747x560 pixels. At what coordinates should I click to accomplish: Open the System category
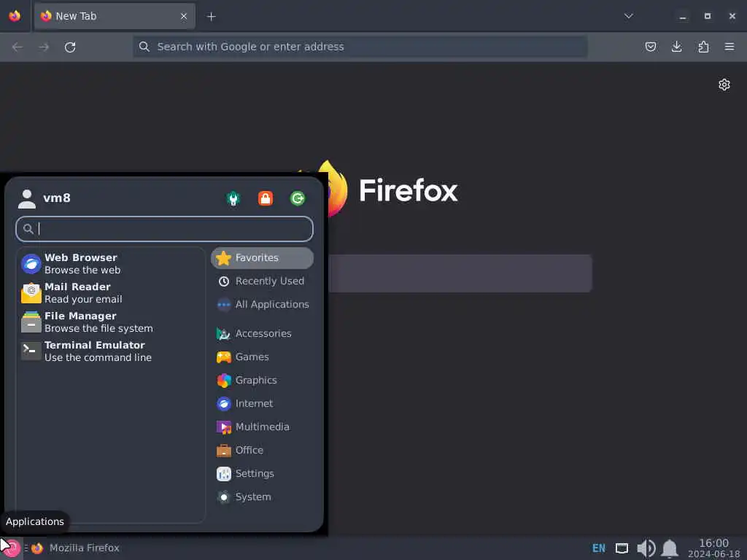(x=262, y=497)
